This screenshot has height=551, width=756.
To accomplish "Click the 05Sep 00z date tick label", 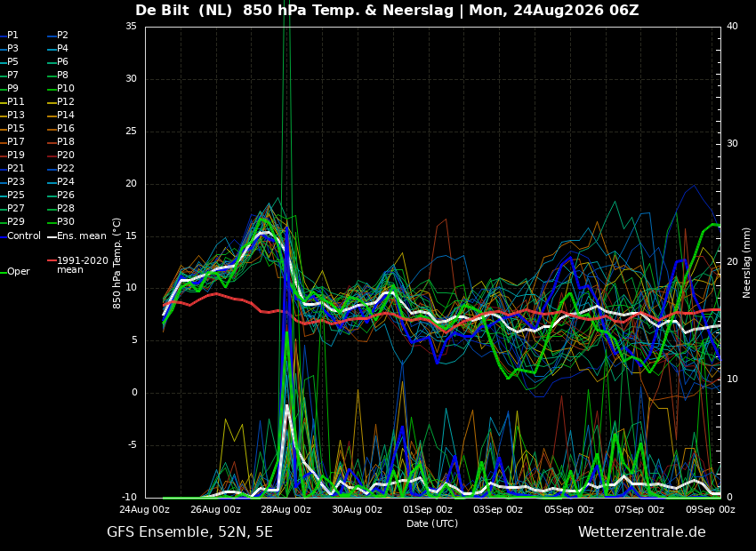I will (x=569, y=509).
